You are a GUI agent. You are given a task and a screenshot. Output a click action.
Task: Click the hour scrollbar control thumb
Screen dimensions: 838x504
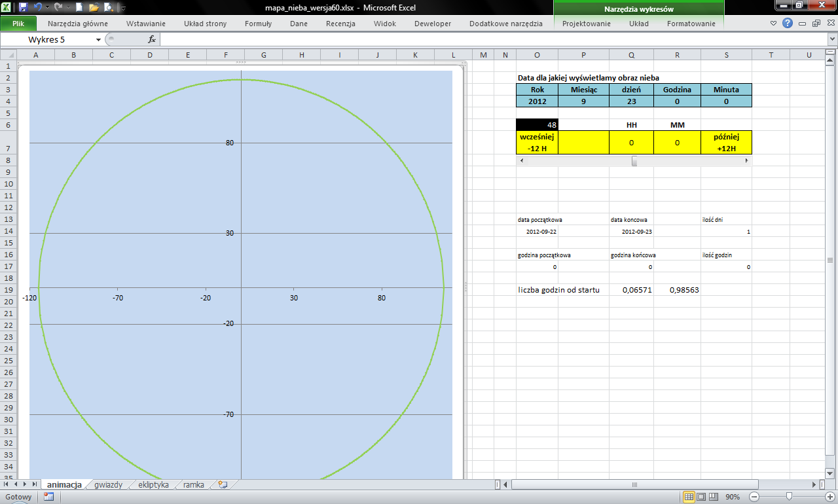634,160
